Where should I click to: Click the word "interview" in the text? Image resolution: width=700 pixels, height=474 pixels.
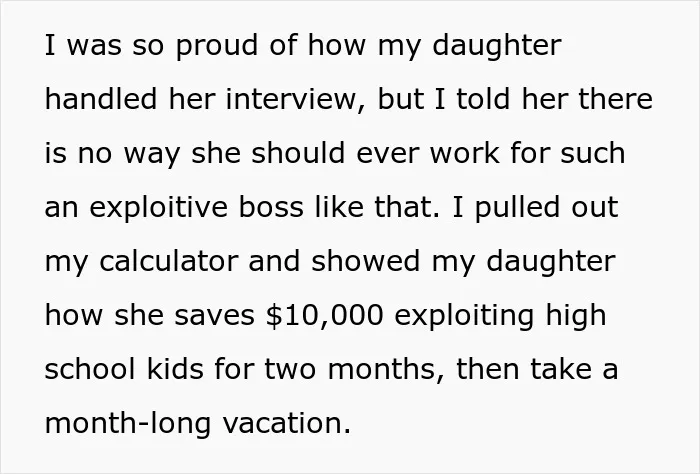click(298, 99)
